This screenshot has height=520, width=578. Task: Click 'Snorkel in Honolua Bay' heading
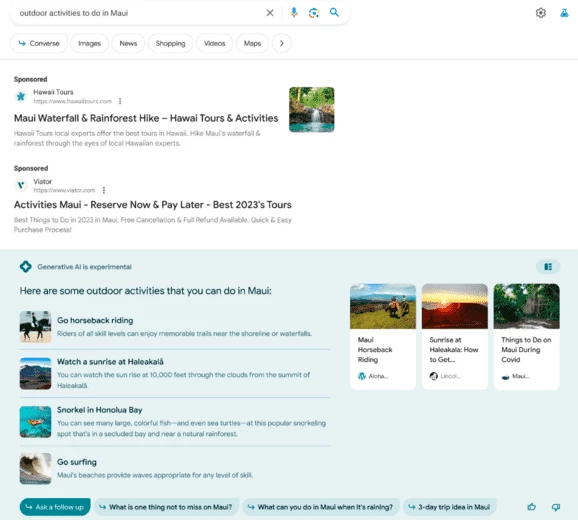(x=100, y=410)
